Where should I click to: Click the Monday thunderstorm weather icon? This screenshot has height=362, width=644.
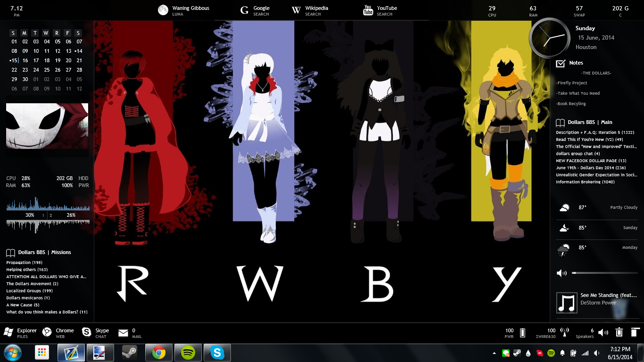coord(563,250)
